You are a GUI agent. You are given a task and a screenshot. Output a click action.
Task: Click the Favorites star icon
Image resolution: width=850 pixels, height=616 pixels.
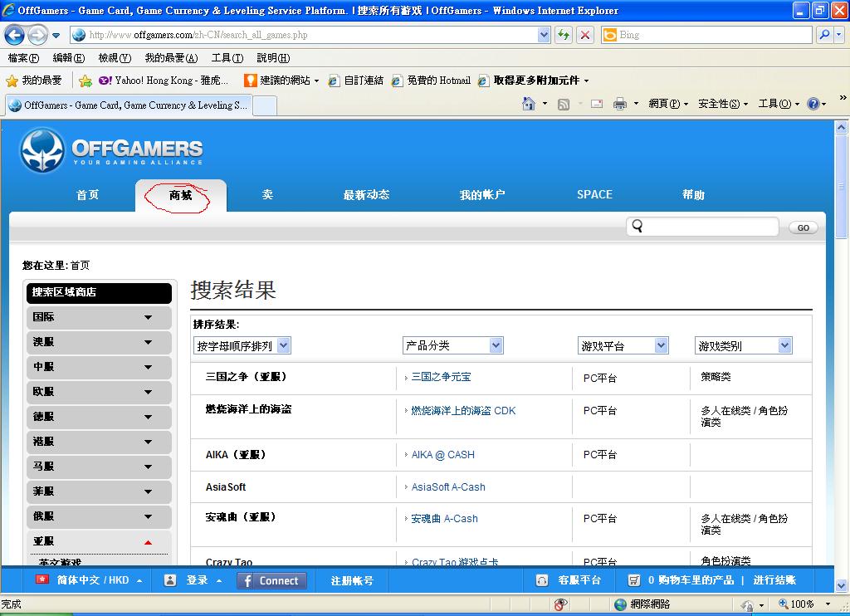coord(12,81)
